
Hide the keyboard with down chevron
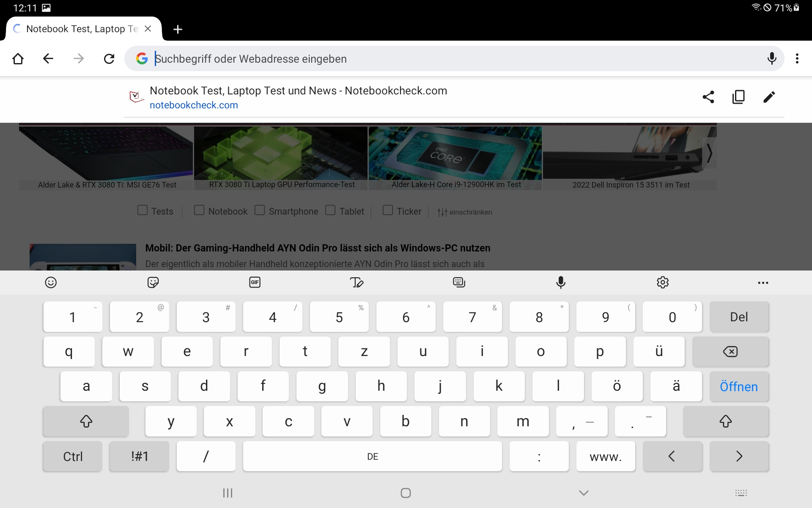click(x=584, y=493)
